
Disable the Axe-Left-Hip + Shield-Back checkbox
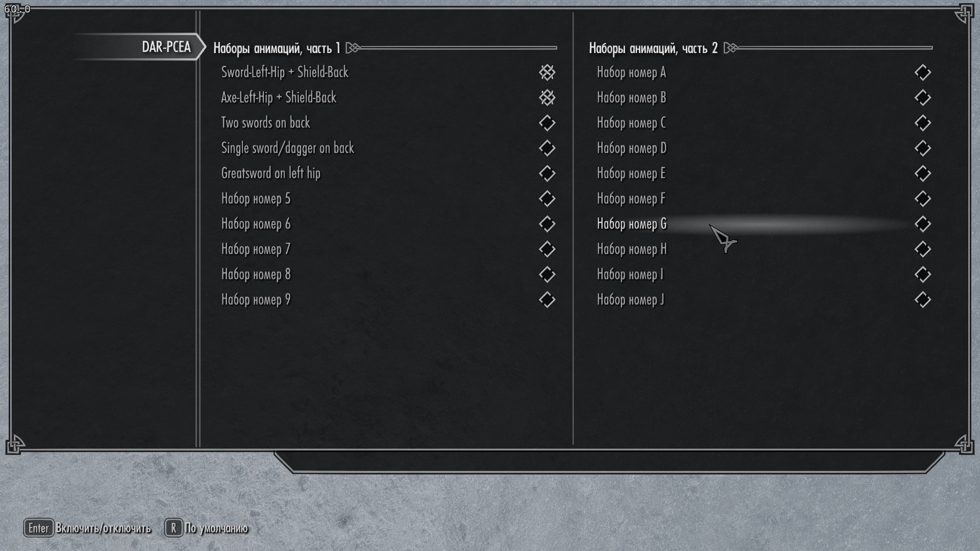(x=547, y=97)
